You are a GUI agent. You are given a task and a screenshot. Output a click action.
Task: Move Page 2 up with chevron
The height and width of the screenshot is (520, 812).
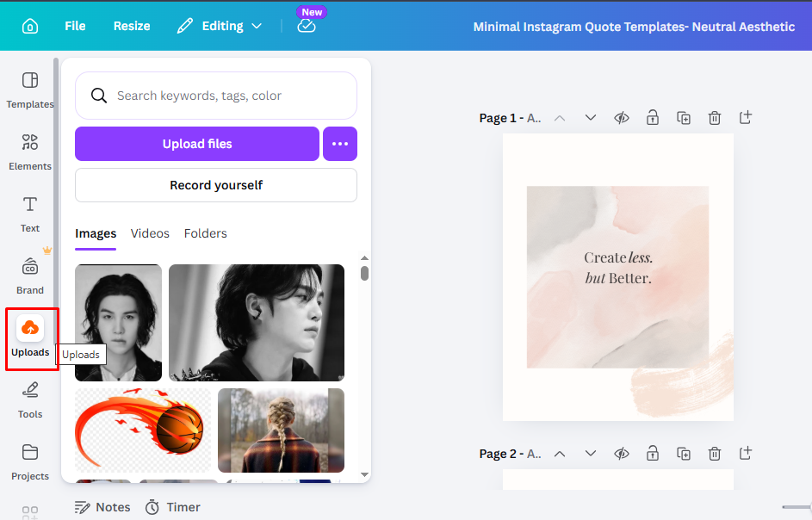tap(560, 454)
